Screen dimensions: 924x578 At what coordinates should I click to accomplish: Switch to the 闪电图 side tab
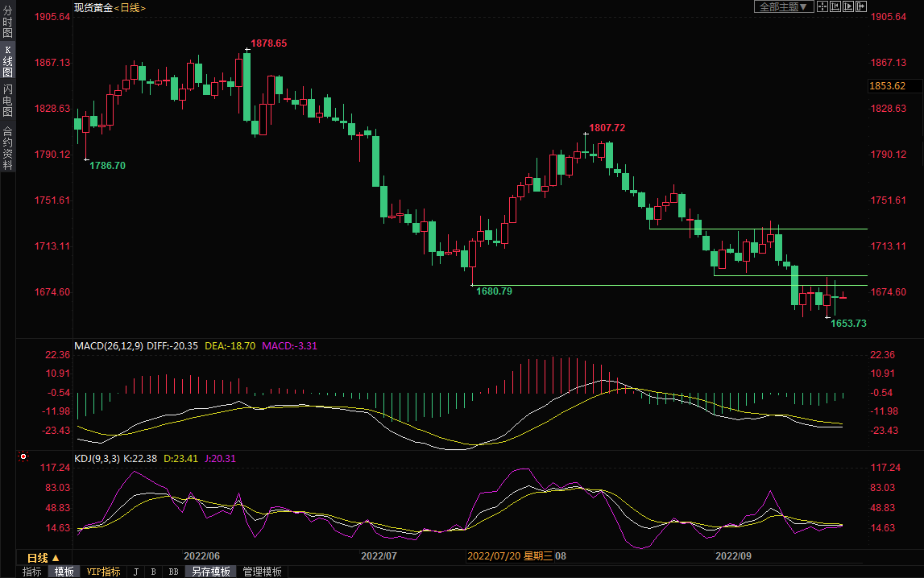tap(7, 101)
